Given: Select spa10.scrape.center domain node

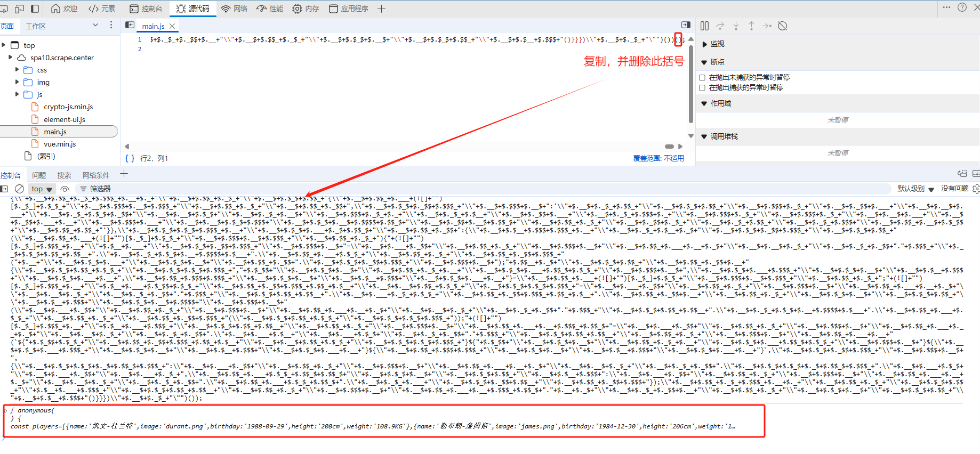Looking at the screenshot, I should [x=62, y=58].
